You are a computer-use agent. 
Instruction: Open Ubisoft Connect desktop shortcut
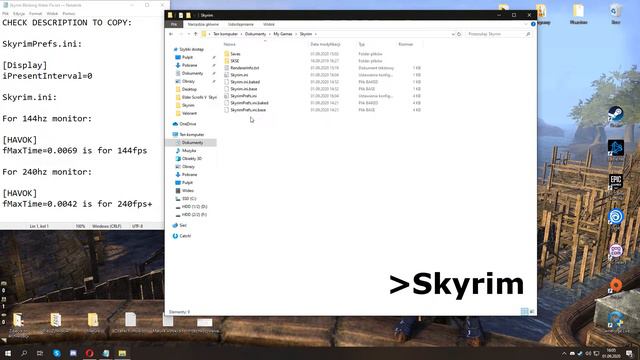pyautogui.click(x=616, y=217)
